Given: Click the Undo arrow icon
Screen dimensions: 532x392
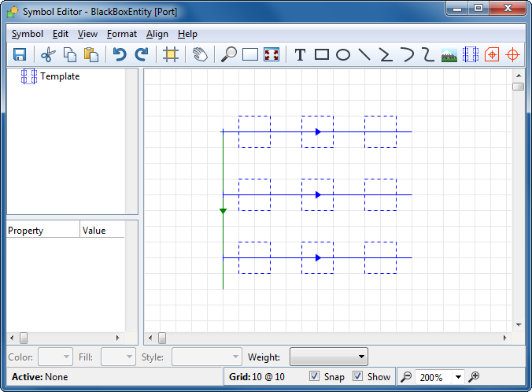Looking at the screenshot, I should tap(120, 54).
